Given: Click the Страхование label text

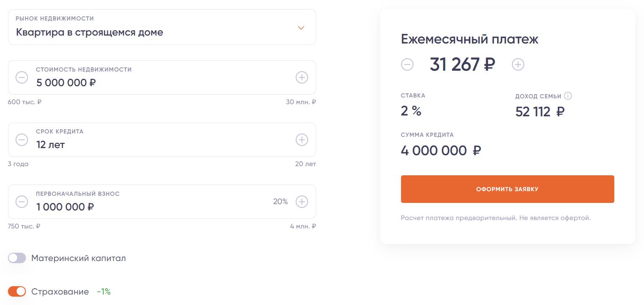Looking at the screenshot, I should coord(60,292).
